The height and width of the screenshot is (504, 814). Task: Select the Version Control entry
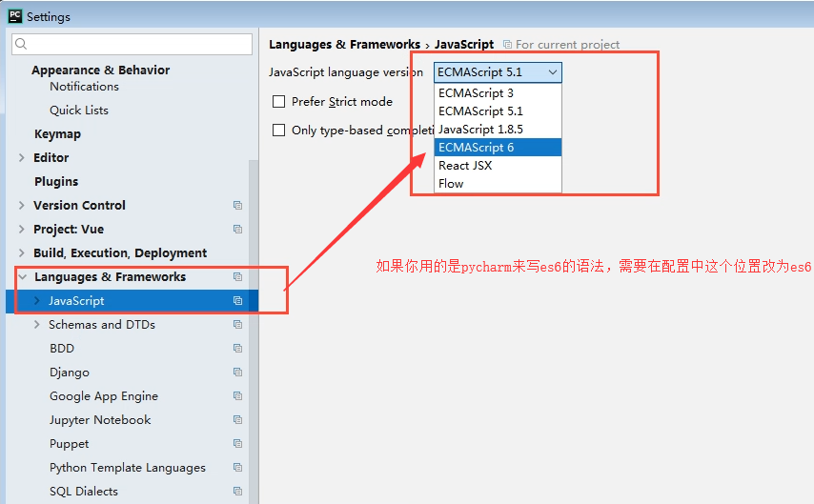[x=79, y=206]
